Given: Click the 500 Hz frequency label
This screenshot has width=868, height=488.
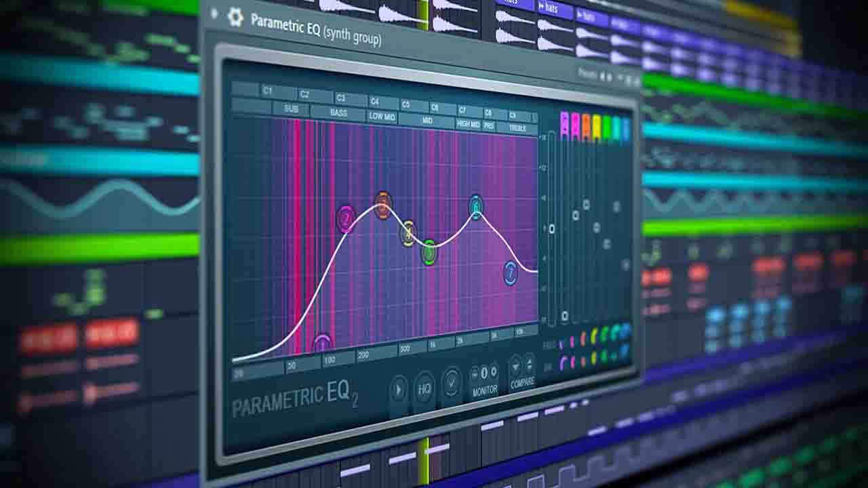Looking at the screenshot, I should (x=405, y=348).
